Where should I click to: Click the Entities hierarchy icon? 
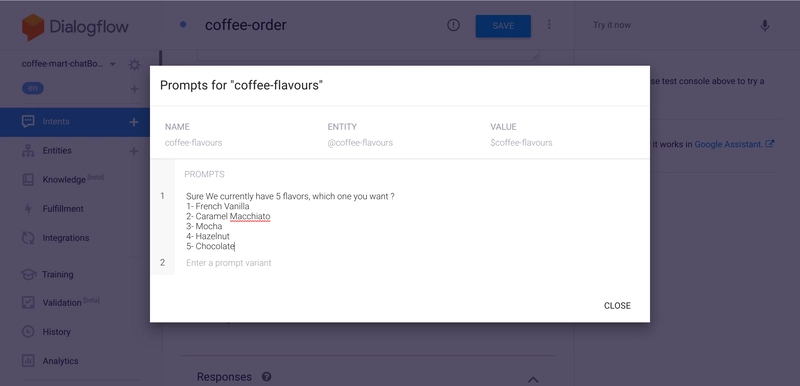tap(28, 150)
